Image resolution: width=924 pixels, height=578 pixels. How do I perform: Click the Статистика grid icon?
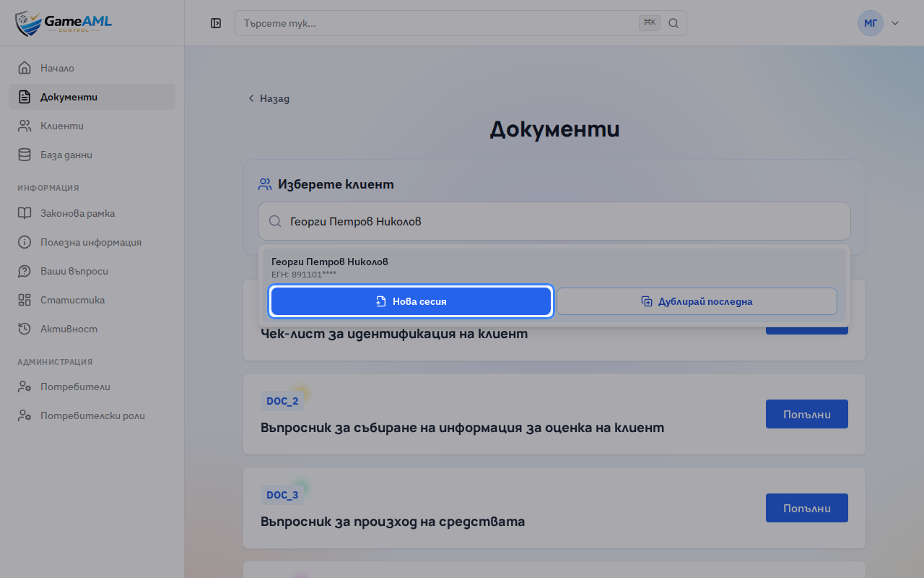25,300
